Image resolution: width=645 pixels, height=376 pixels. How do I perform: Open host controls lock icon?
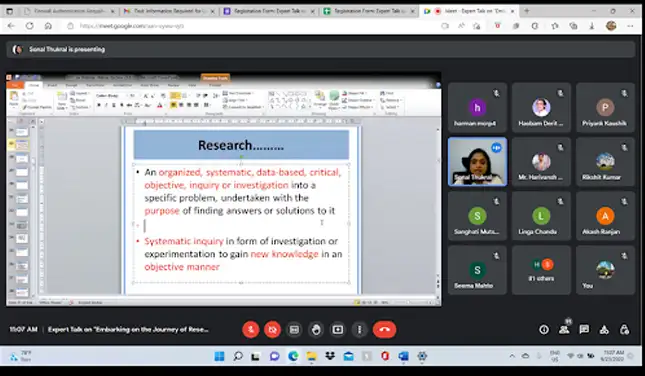(624, 330)
